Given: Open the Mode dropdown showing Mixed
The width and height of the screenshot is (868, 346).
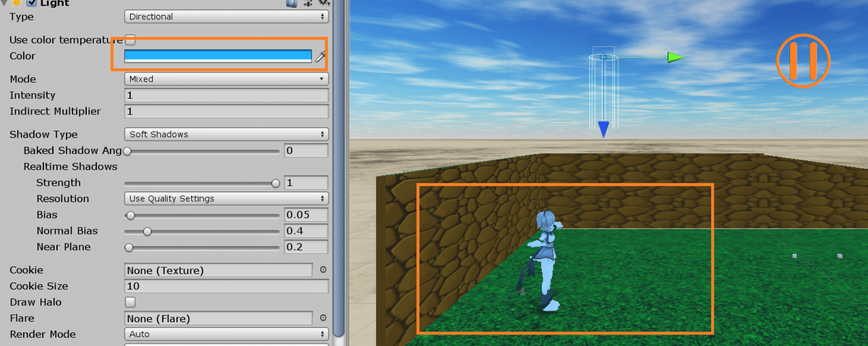Looking at the screenshot, I should tap(226, 79).
